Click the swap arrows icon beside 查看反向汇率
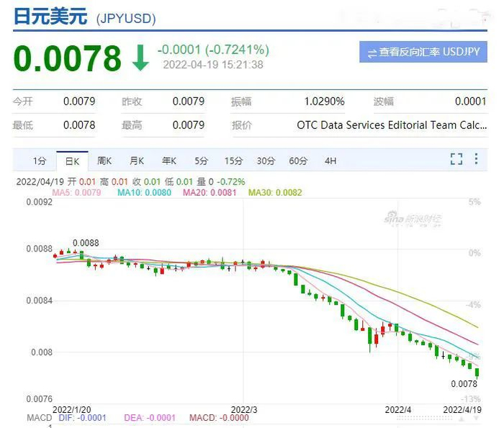This screenshot has height=428, width=504. [x=372, y=53]
